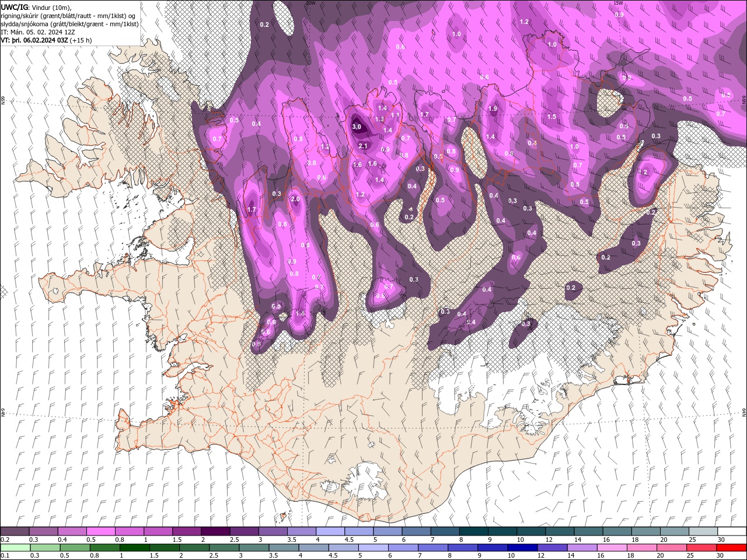Click the white 30 swatch ending the upper scale
The width and height of the screenshot is (747, 560).
click(732, 531)
